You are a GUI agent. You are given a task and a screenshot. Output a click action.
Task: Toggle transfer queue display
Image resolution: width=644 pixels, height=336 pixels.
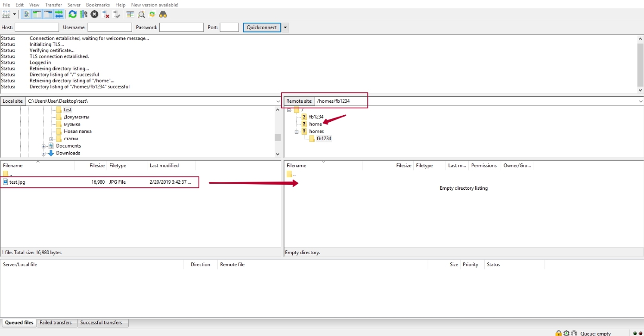pyautogui.click(x=59, y=14)
